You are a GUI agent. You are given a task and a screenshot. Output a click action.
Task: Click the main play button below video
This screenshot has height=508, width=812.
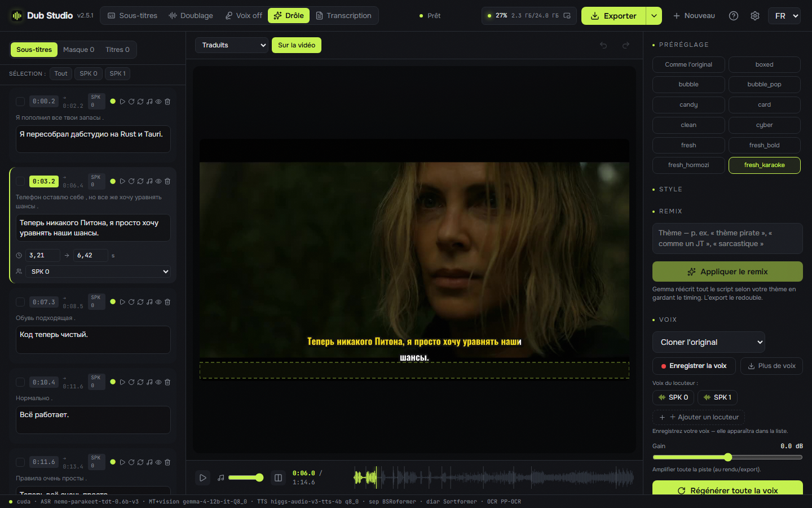point(203,478)
